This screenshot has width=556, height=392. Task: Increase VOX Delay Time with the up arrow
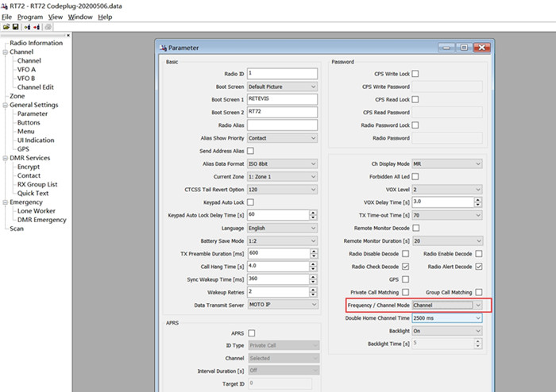(x=478, y=200)
